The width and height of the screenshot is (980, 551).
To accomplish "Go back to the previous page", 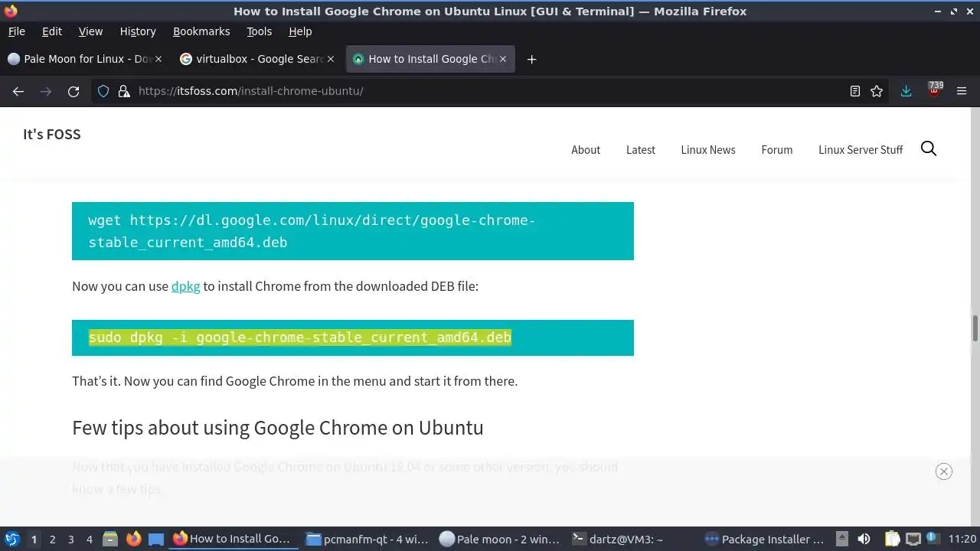I will point(18,91).
